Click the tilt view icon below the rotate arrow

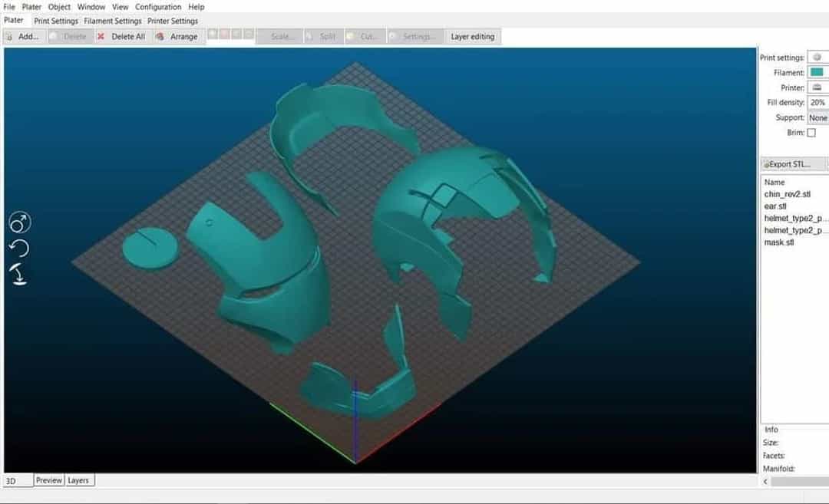pyautogui.click(x=18, y=274)
